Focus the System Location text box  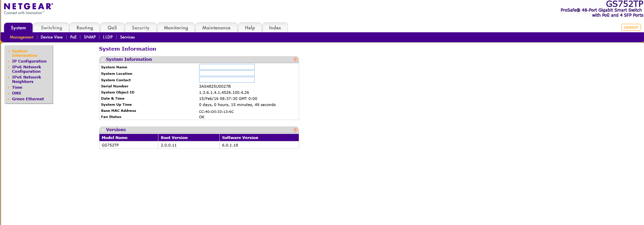227,73
